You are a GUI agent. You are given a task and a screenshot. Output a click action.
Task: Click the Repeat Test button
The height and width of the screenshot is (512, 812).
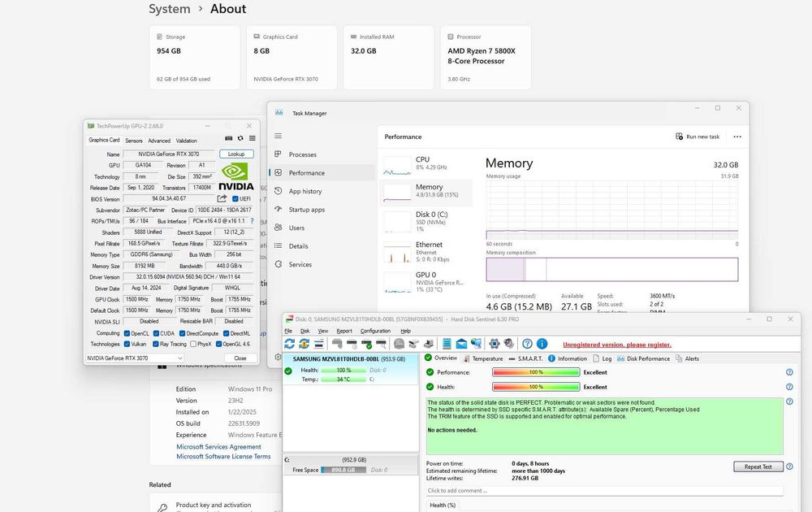[x=758, y=466]
